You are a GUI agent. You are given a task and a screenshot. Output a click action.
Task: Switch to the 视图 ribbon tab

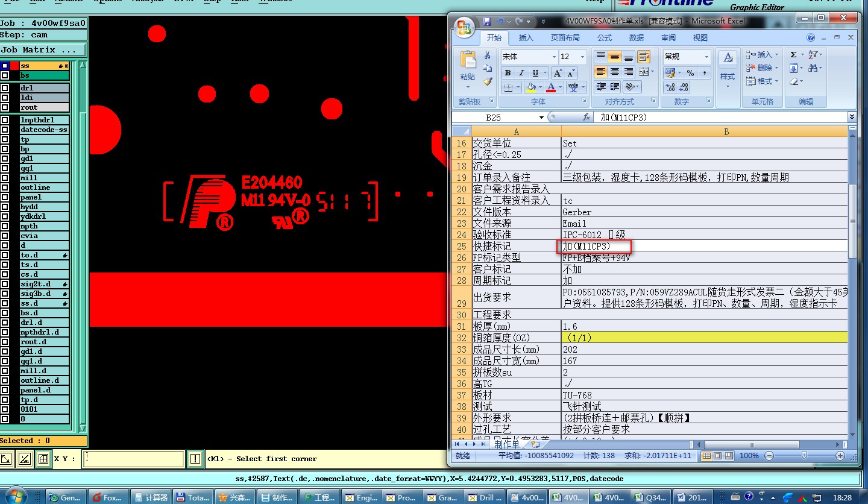coord(700,38)
